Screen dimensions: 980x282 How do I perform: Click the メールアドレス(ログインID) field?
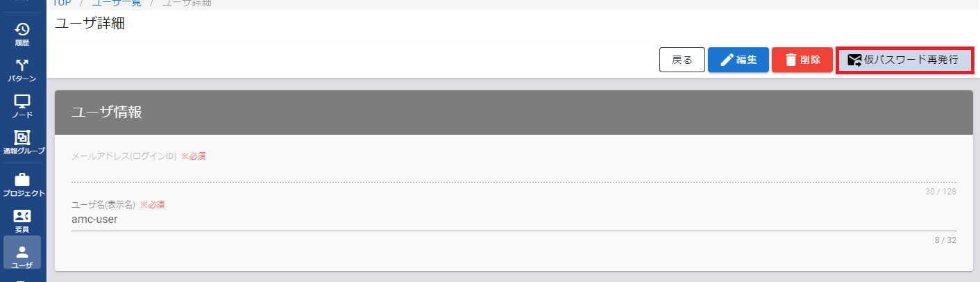[x=514, y=172]
